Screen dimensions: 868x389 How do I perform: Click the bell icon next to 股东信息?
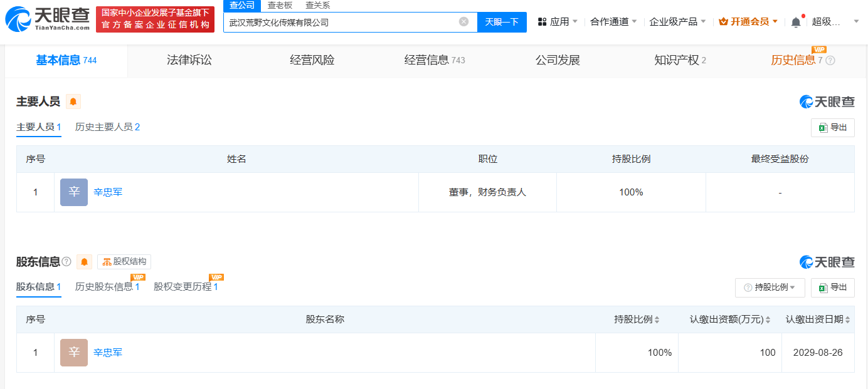click(x=84, y=261)
